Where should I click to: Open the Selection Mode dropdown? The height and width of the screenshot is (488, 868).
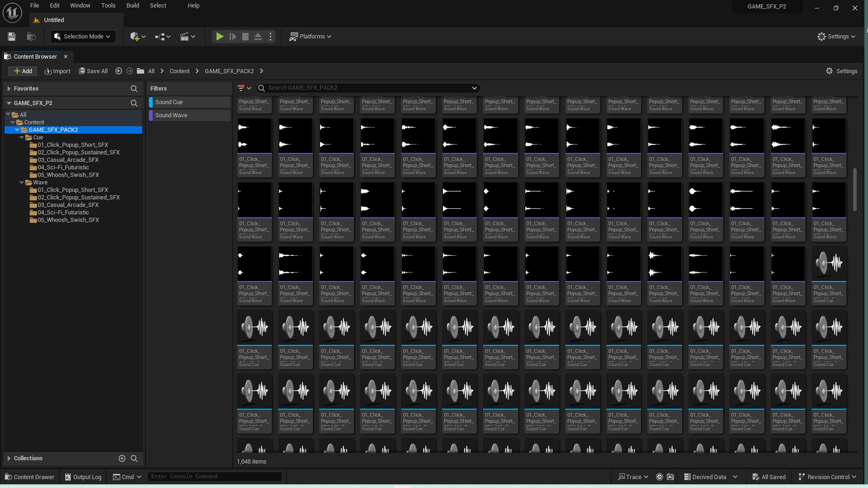pyautogui.click(x=83, y=37)
